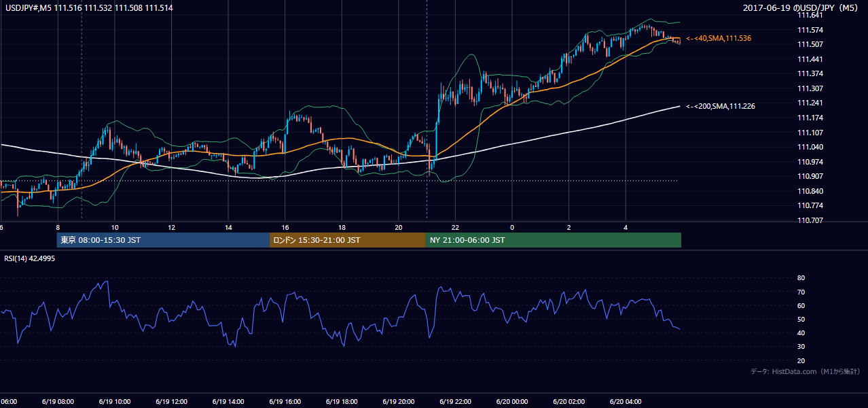The width and height of the screenshot is (868, 408).
Task: Click RSI level 20 on axis
Action: click(801, 360)
